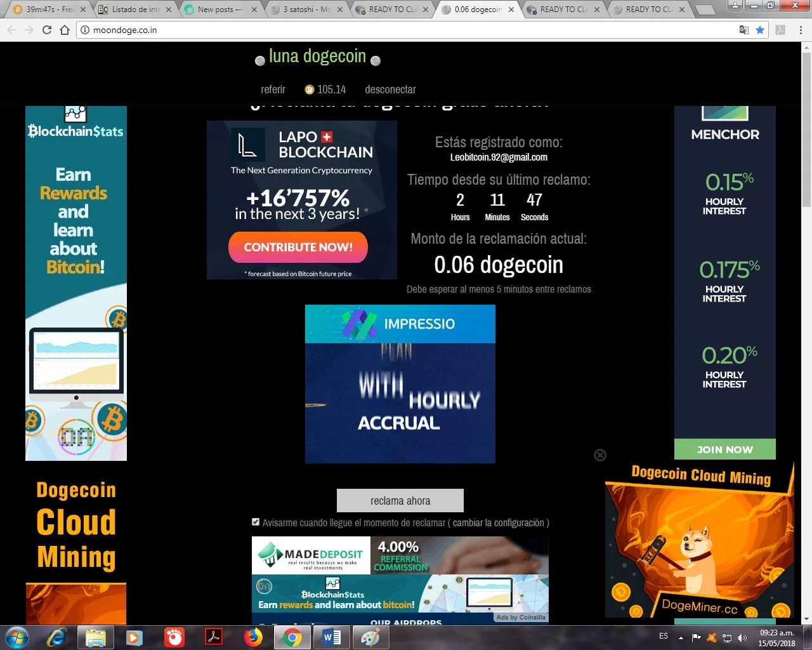The height and width of the screenshot is (650, 812).
Task: Launch Internet Explorer from the taskbar
Action: click(56, 637)
